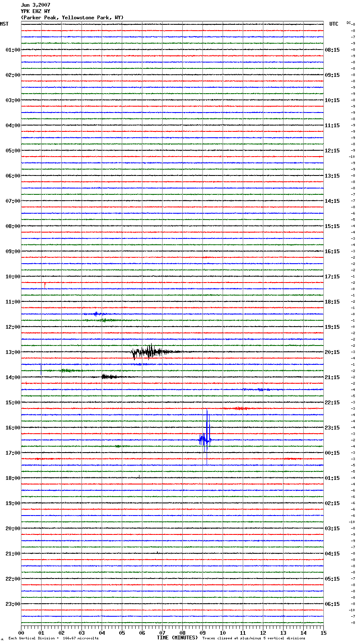This screenshot has width=357, height=644.
Task: Click the 23:00 MST hour label
Action: pos(13,604)
